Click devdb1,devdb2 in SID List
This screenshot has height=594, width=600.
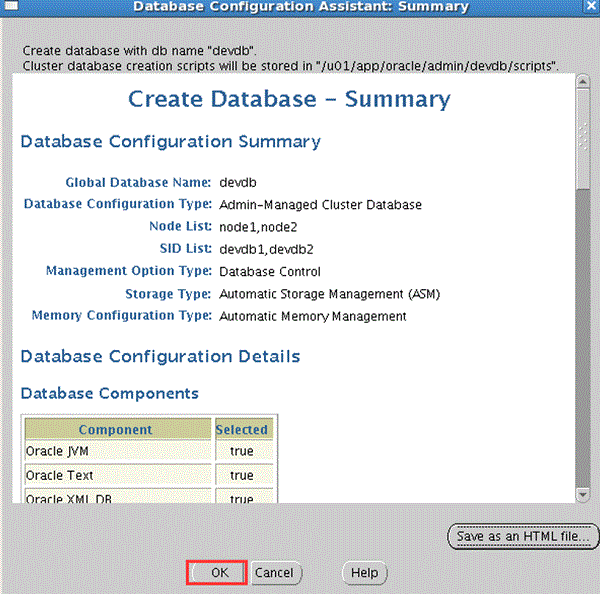coord(266,249)
